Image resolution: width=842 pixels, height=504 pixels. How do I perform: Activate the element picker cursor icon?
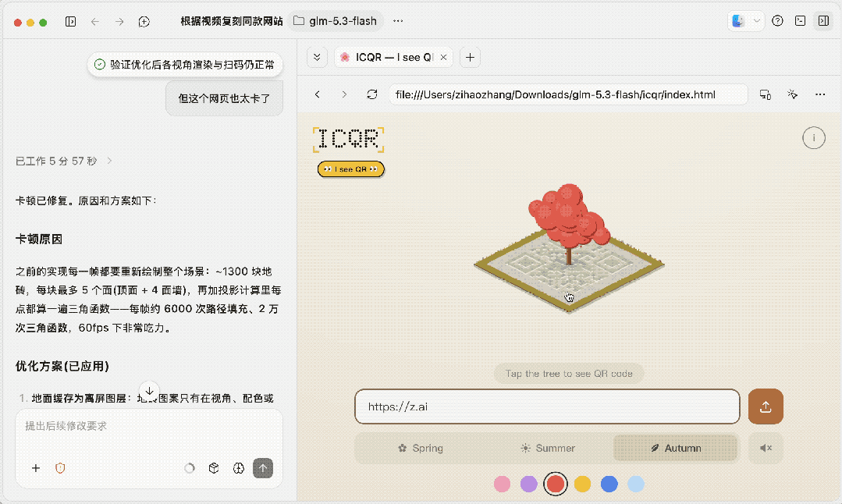coord(793,94)
